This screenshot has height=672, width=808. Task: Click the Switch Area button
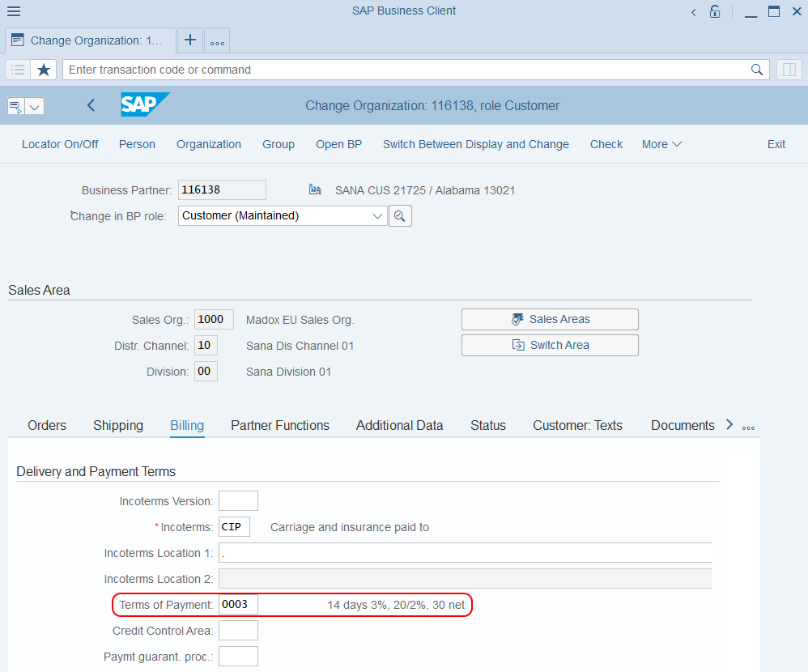coord(550,345)
